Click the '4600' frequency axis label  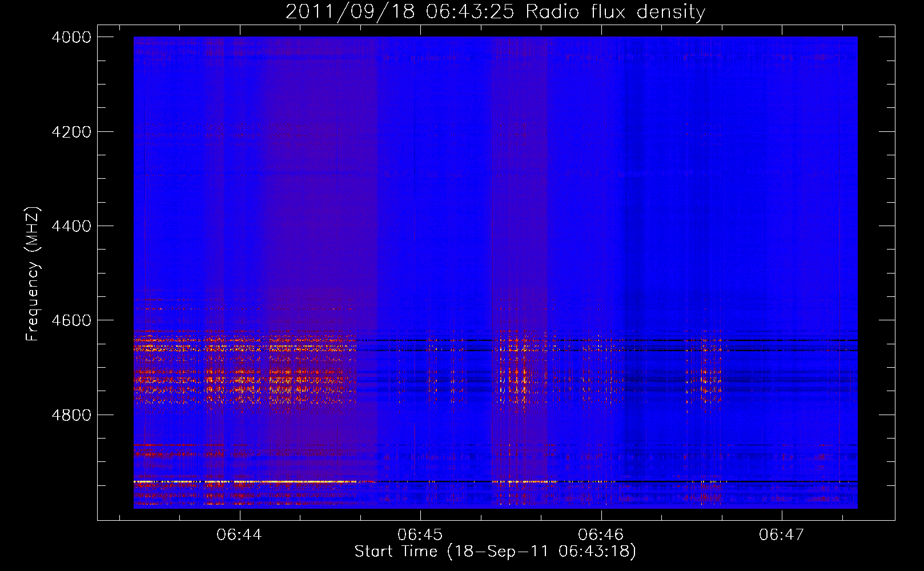point(71,320)
